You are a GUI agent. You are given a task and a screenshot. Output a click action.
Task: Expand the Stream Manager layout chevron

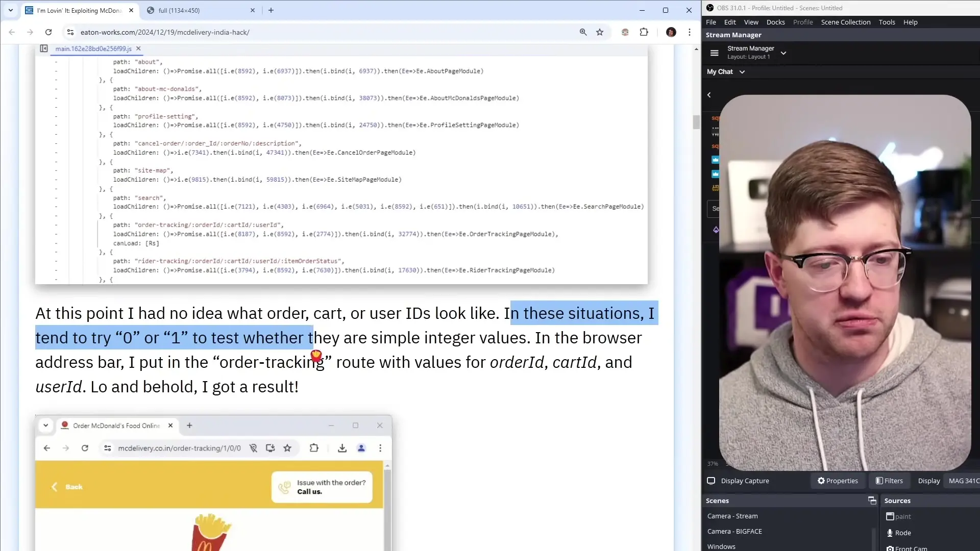coord(783,53)
